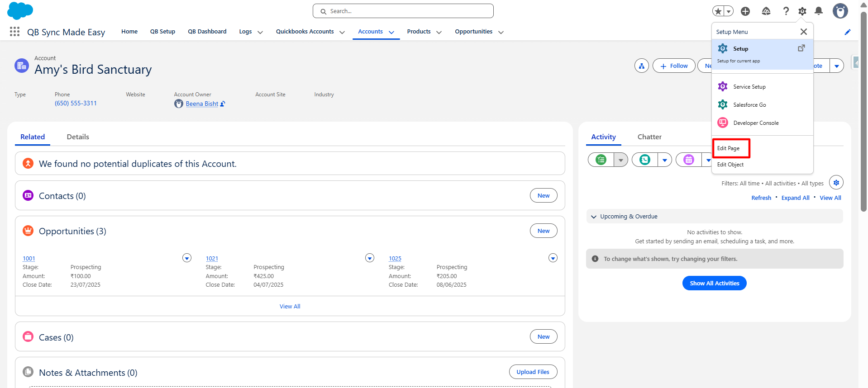Viewport: 868px width, 388px height.
Task: Click the Global Actions plus icon
Action: point(745,11)
